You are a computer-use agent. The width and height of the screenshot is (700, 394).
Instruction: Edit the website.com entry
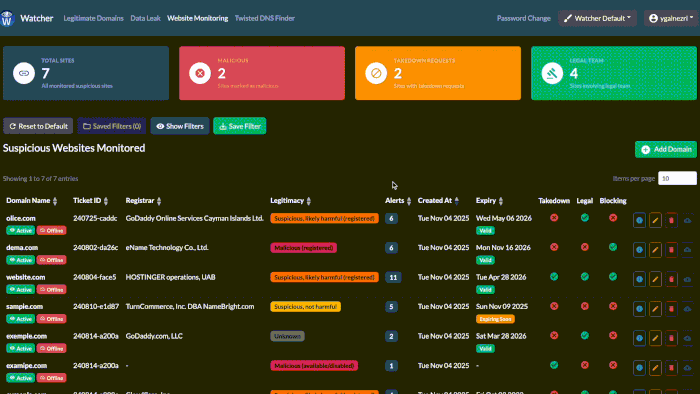[x=655, y=279]
